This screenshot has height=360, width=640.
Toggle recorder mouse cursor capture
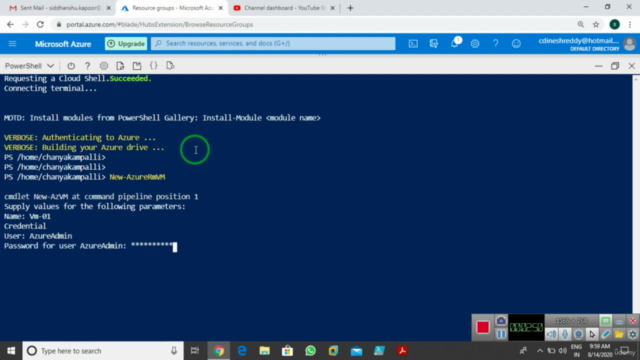pyautogui.click(x=592, y=334)
